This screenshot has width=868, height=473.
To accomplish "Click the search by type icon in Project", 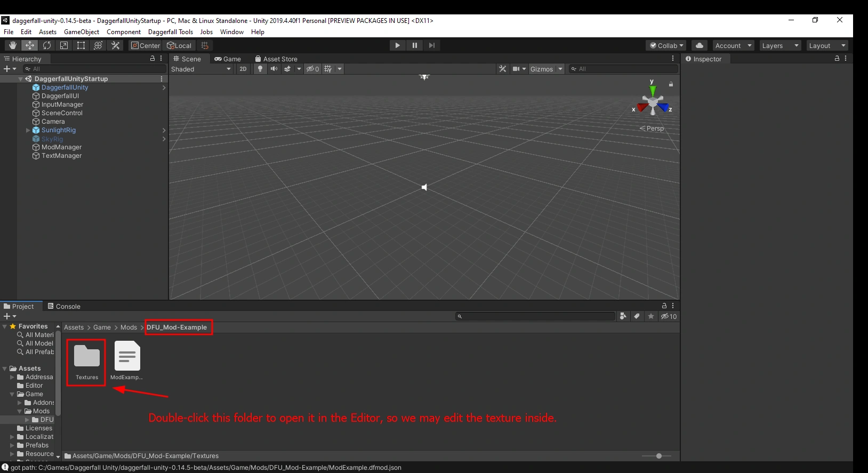I will (x=623, y=316).
